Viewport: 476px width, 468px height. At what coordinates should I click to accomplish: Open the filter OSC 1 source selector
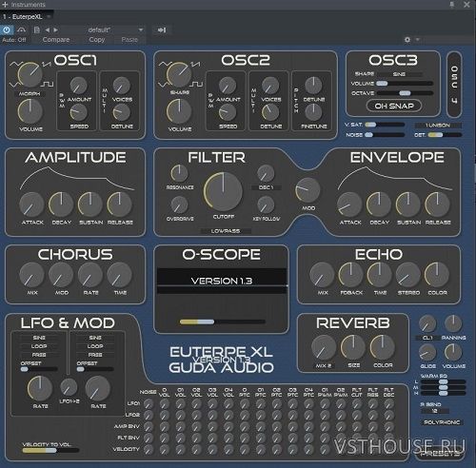(267, 187)
